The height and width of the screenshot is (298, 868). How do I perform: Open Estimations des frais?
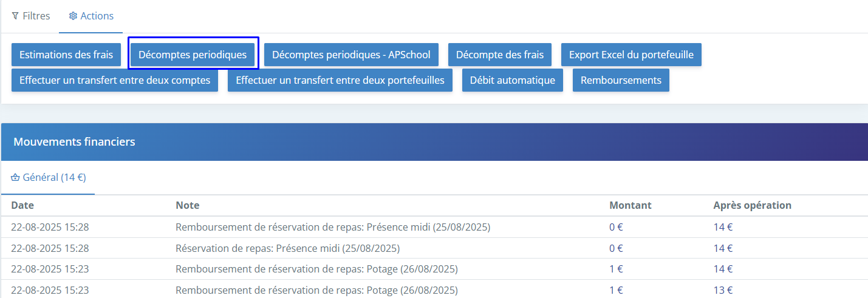66,55
